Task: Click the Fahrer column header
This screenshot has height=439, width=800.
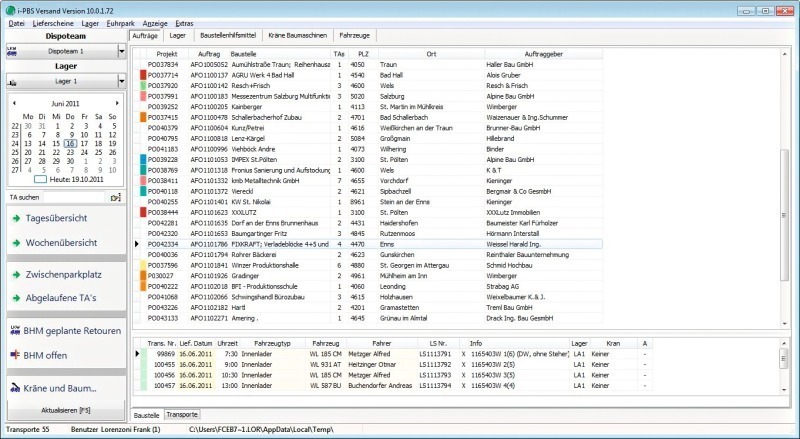Action: click(x=382, y=344)
